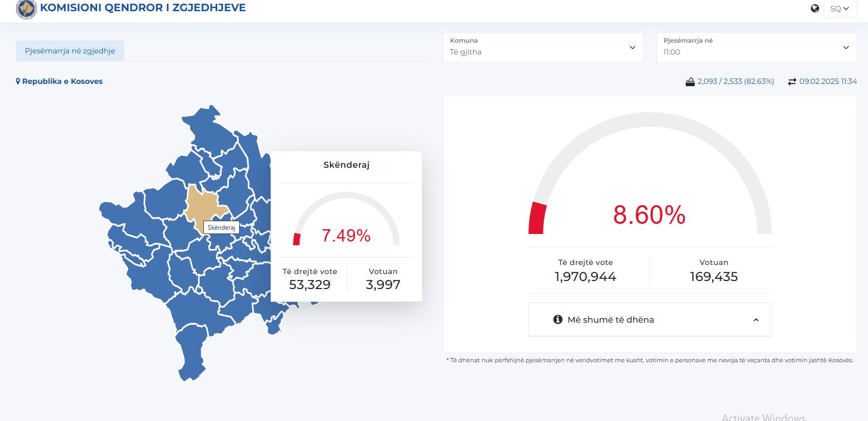Open the Pjesëmarrja në time dropdown

(756, 48)
